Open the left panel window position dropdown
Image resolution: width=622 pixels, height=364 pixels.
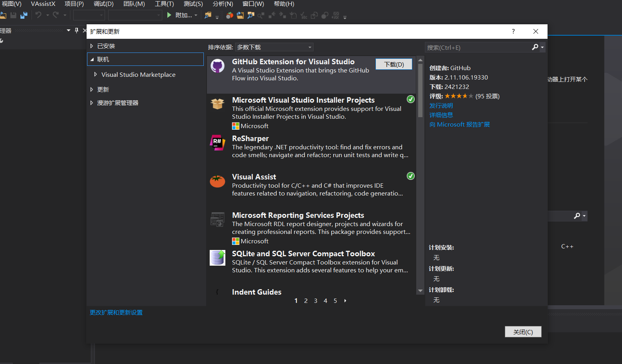69,30
